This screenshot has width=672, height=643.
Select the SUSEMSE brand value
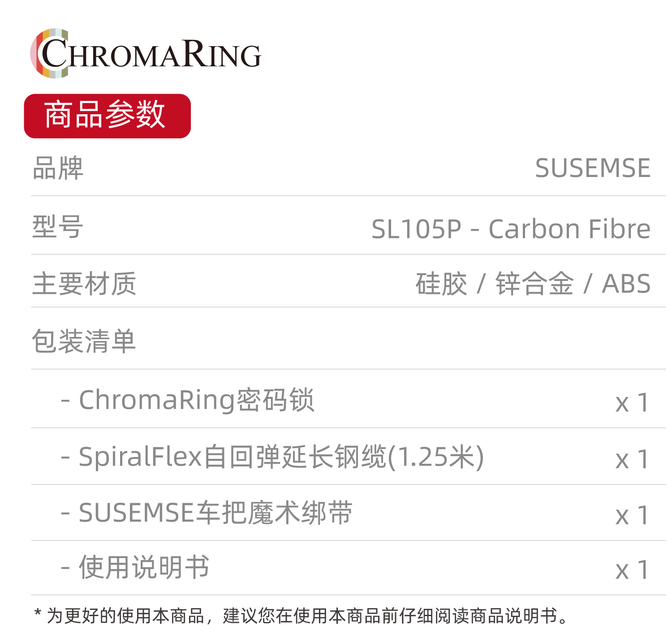[x=593, y=168]
